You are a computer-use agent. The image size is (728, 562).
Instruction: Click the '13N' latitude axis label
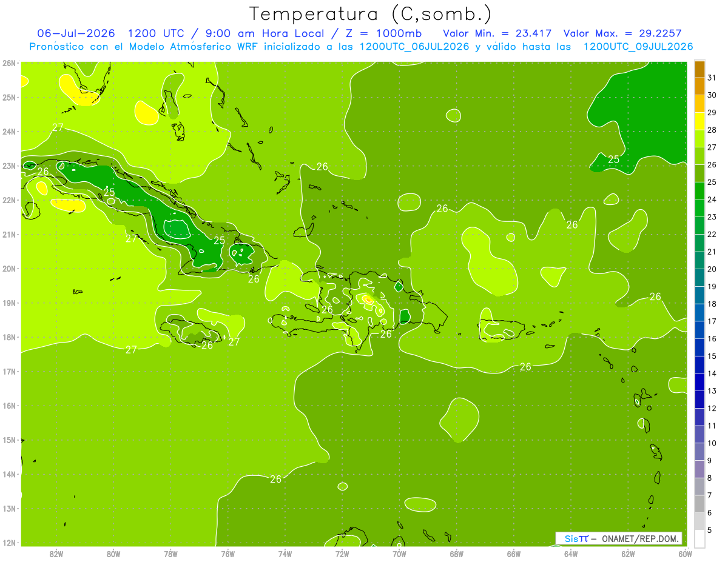(x=8, y=509)
